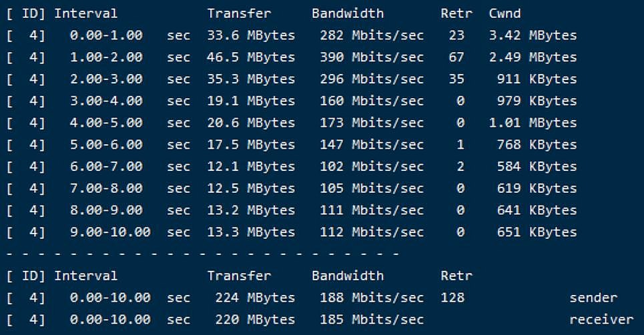The width and height of the screenshot is (644, 335).
Task: Click the 6.00-7.00 interval text
Action: (106, 167)
